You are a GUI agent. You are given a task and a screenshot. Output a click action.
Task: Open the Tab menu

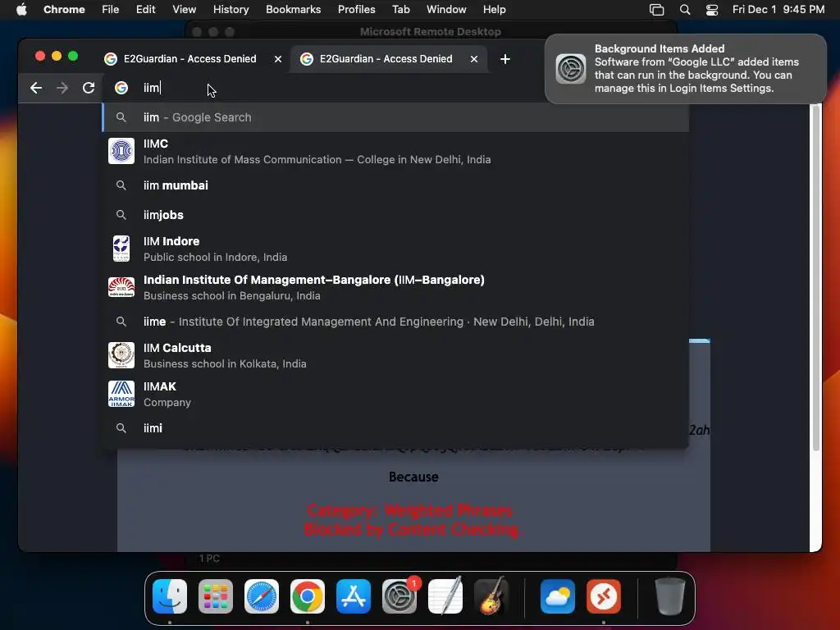[x=400, y=9]
